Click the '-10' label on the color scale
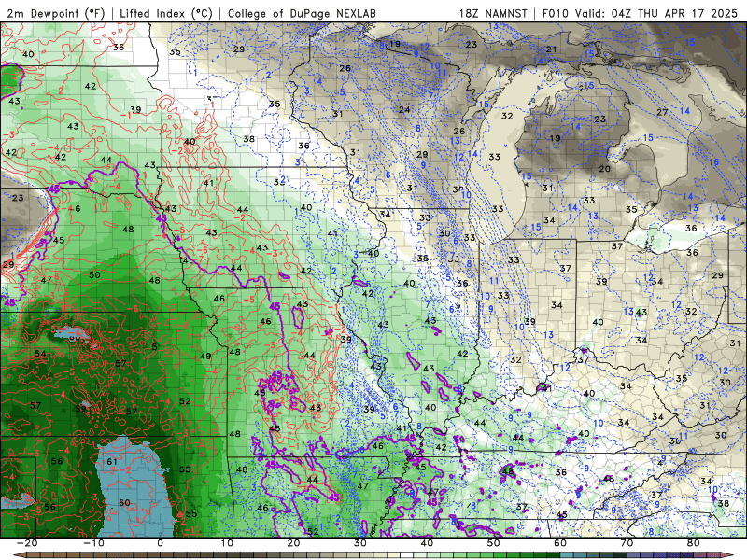 click(93, 543)
